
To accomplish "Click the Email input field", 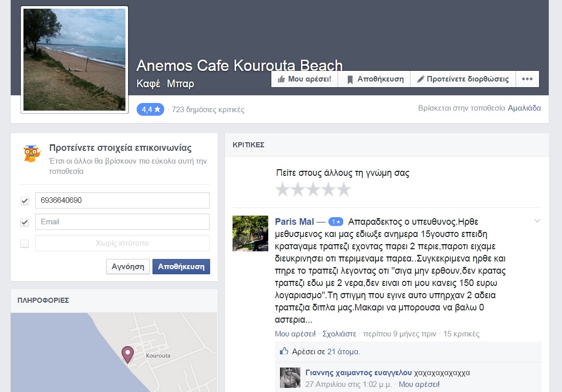I will 122,222.
